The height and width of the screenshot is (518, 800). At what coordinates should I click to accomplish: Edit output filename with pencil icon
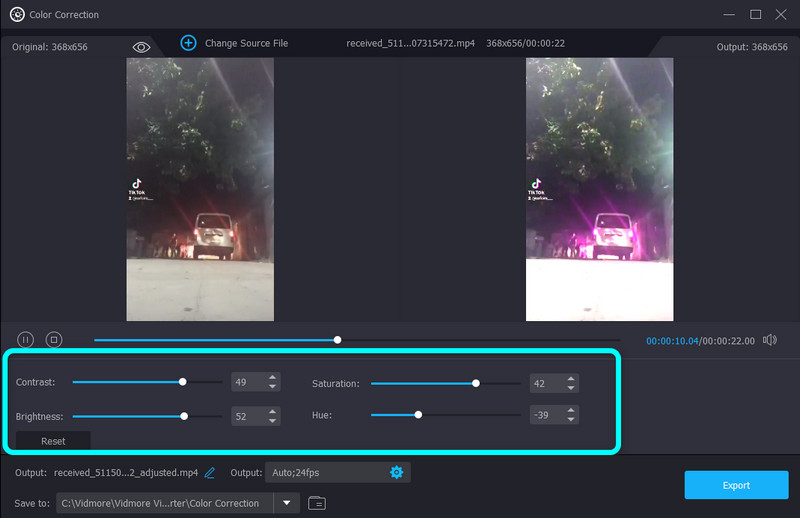pos(210,472)
